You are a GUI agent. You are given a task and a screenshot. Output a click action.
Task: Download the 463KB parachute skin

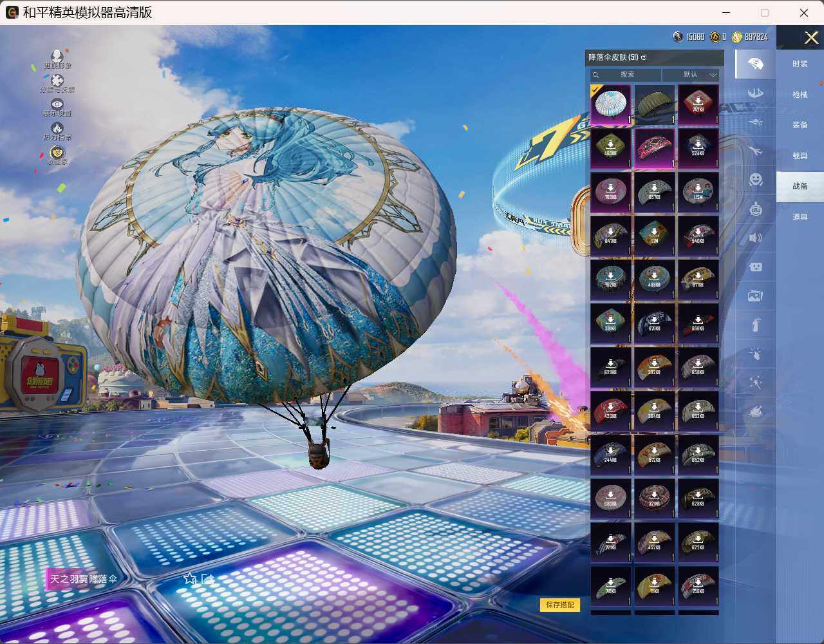611,148
